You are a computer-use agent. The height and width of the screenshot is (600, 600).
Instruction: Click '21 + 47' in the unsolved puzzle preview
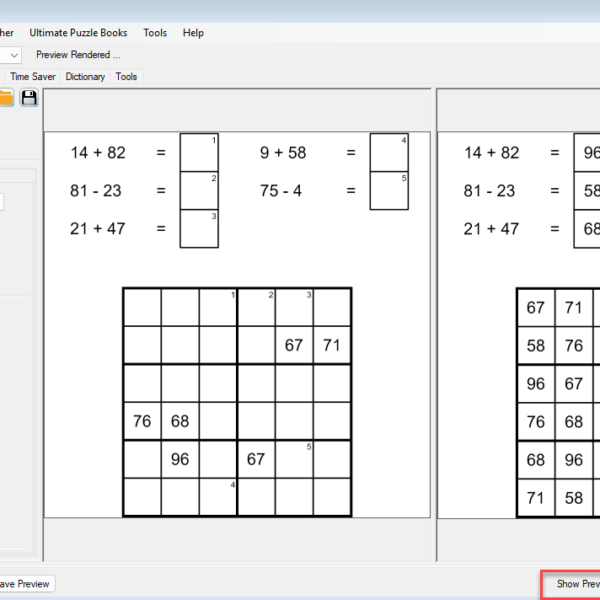98,228
